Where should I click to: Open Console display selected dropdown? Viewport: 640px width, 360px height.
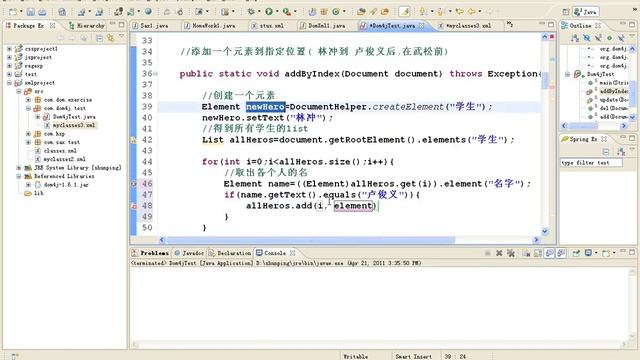(596, 253)
